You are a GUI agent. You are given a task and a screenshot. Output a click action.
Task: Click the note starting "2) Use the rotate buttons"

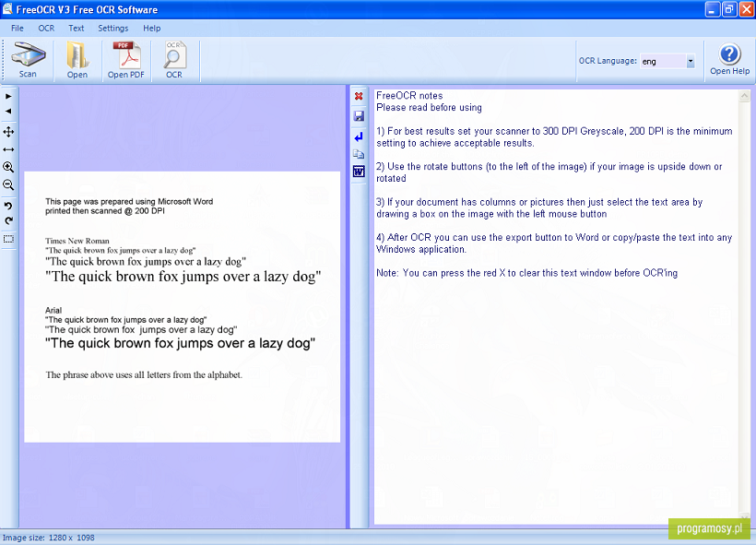click(549, 172)
